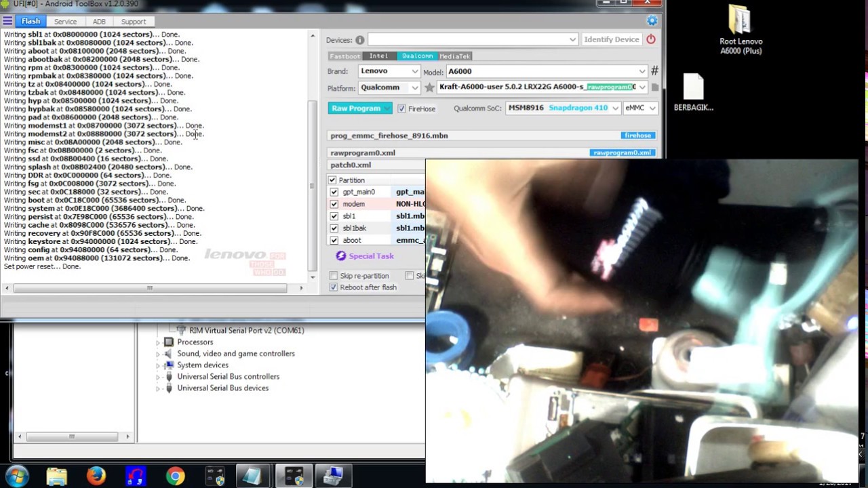The width and height of the screenshot is (868, 488).
Task: Switch to the Support tab
Action: (134, 22)
